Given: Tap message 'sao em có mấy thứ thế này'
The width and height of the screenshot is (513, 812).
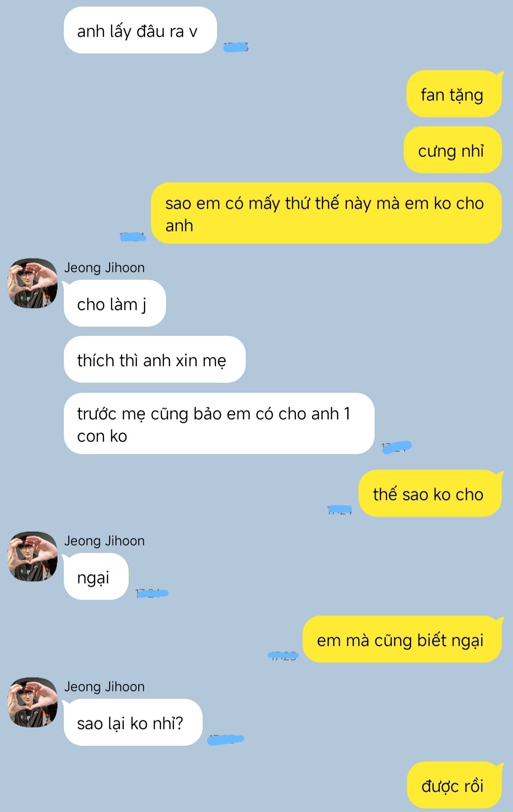Looking at the screenshot, I should click(326, 213).
